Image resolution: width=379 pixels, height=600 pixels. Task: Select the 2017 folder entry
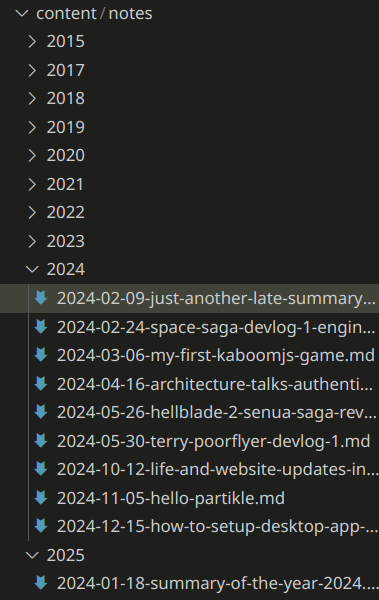190,70
